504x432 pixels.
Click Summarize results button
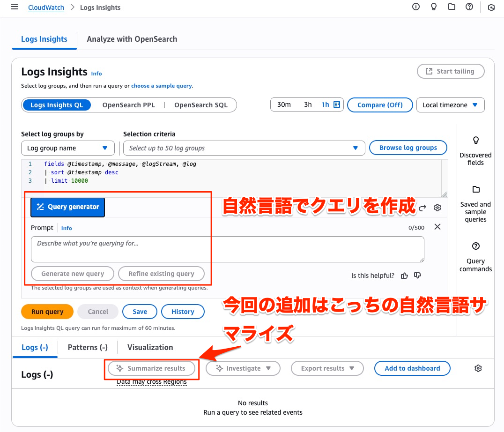click(x=151, y=368)
